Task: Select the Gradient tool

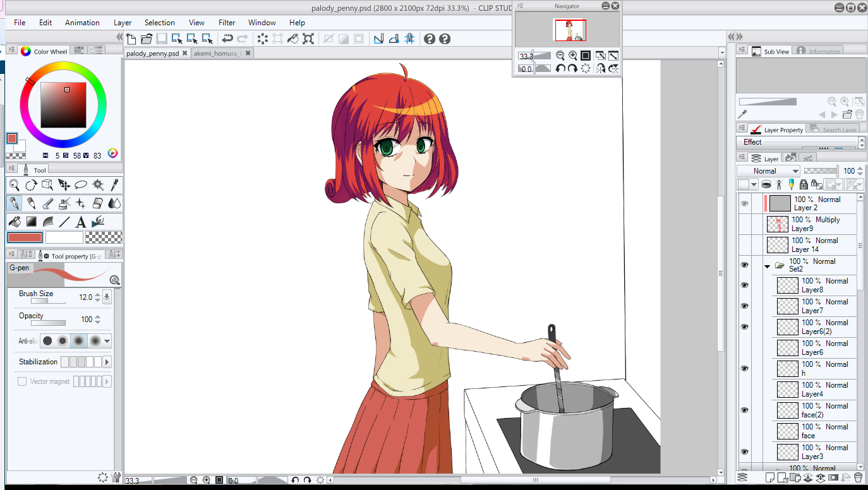Action: pos(31,222)
